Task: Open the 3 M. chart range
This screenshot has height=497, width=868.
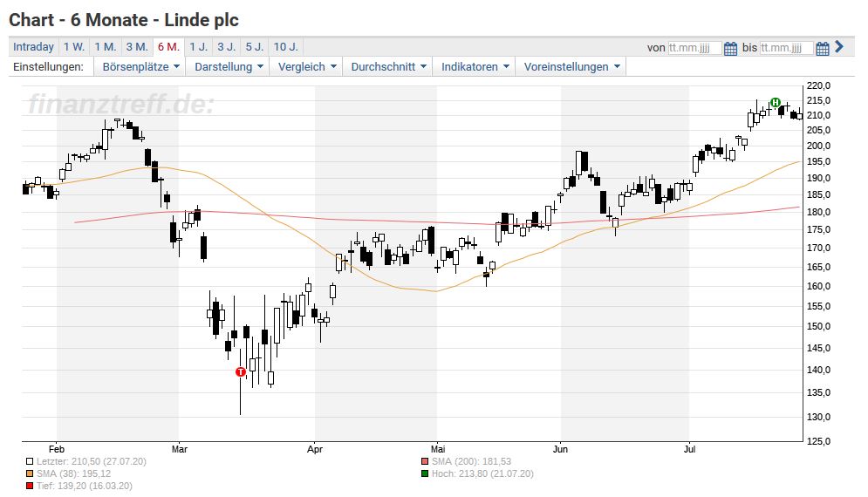Action: pyautogui.click(x=137, y=47)
